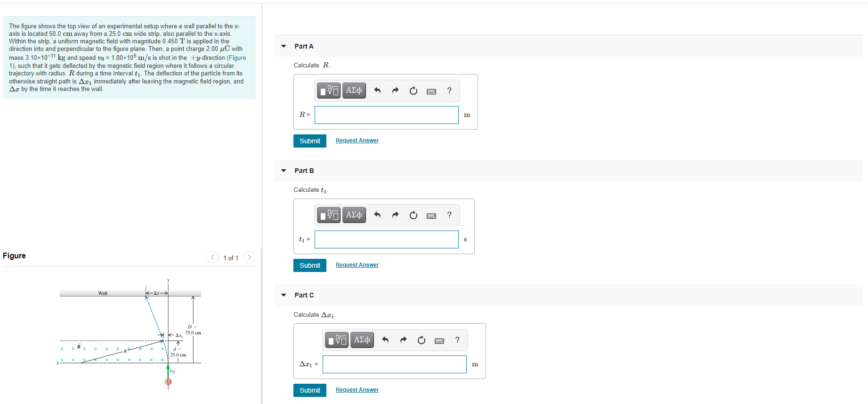Image resolution: width=868 pixels, height=404 pixels.
Task: Open help in Part A toolbar
Action: [x=449, y=91]
